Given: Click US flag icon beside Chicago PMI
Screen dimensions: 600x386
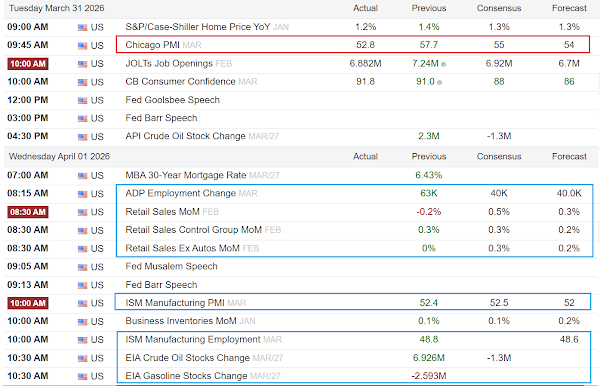Looking at the screenshot, I should (82, 46).
